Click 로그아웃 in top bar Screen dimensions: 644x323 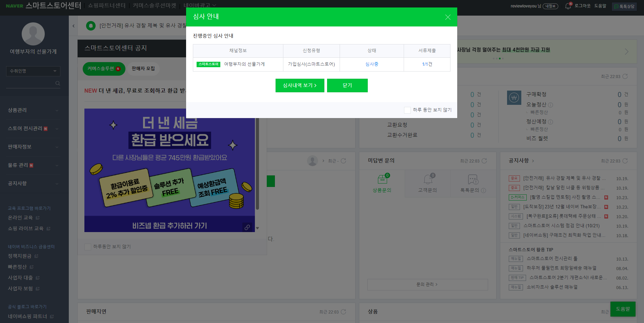[582, 6]
